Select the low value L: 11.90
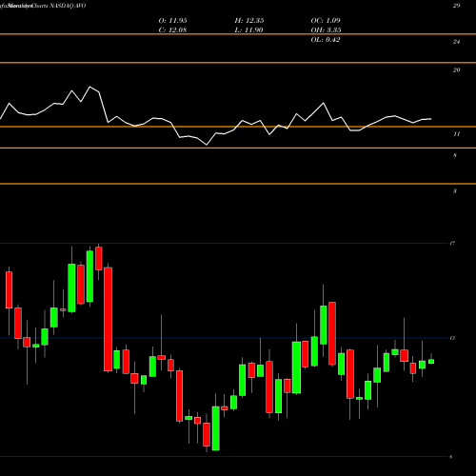Viewport: 476px width, 476px height. [x=248, y=30]
